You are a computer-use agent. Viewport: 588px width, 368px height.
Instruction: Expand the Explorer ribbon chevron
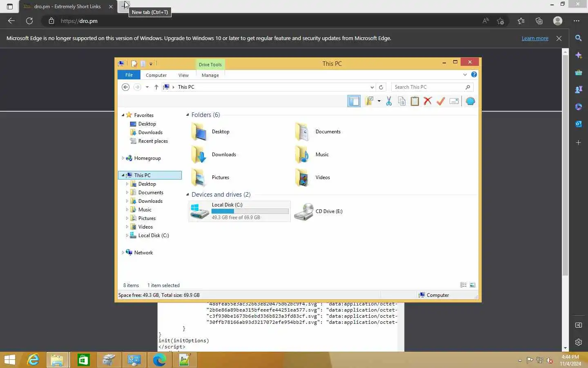465,75
